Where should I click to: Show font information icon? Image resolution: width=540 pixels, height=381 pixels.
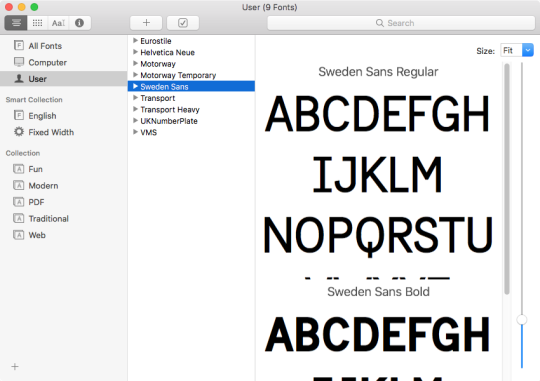pyautogui.click(x=80, y=23)
